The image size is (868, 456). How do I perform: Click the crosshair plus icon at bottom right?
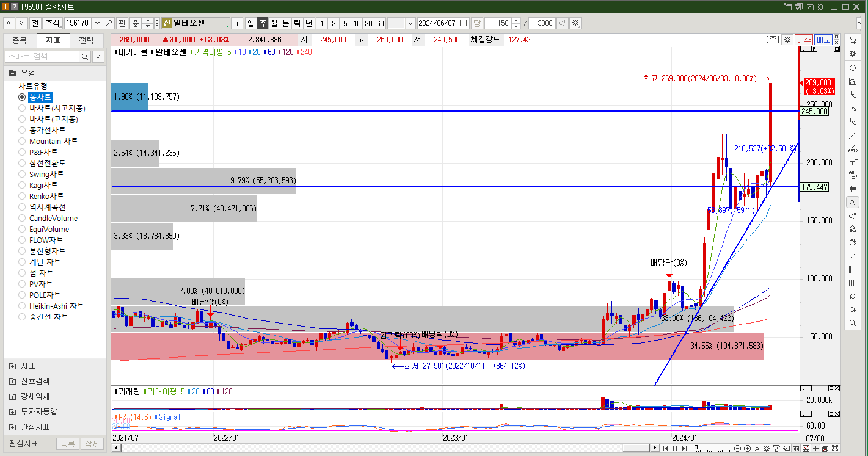(x=815, y=449)
